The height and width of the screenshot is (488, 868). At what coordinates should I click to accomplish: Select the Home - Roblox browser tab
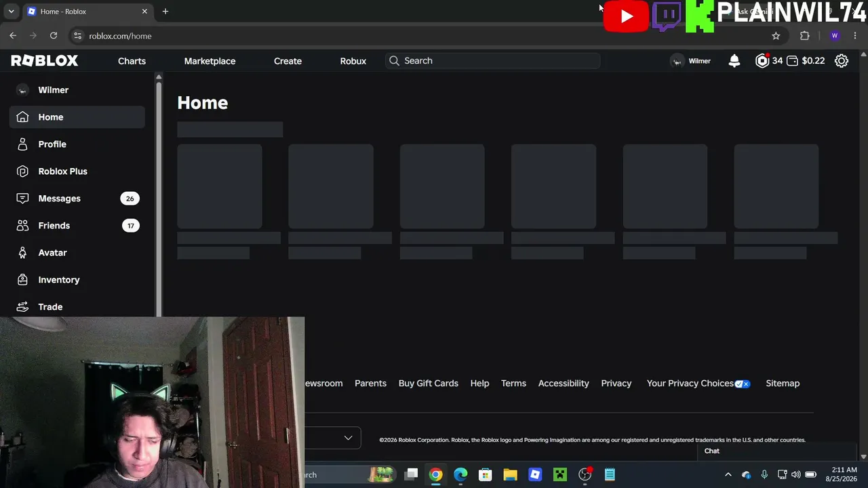point(87,12)
